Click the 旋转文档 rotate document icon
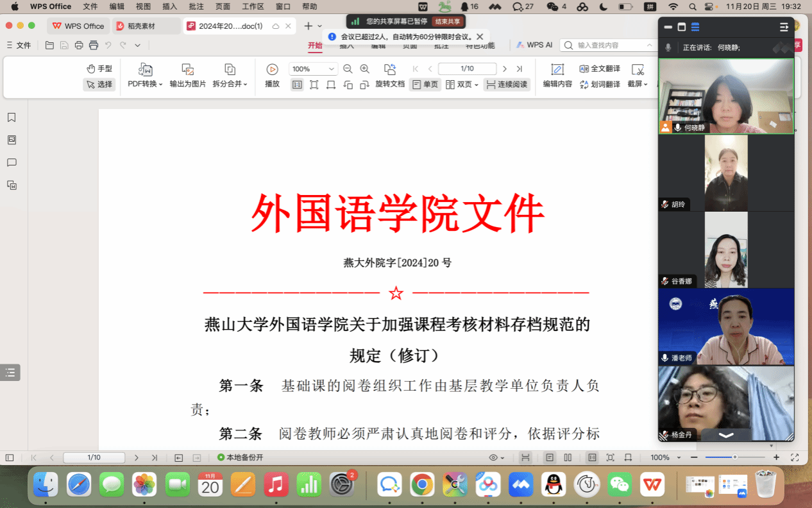 (390, 69)
